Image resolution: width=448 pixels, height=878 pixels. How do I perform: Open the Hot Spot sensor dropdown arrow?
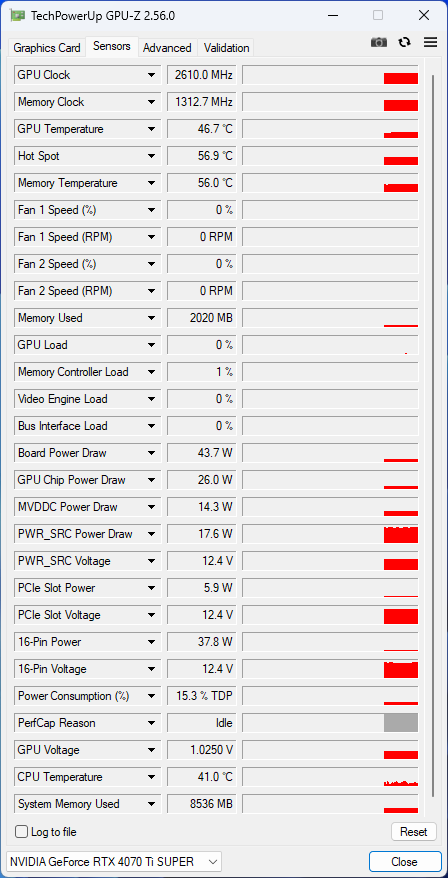point(151,156)
